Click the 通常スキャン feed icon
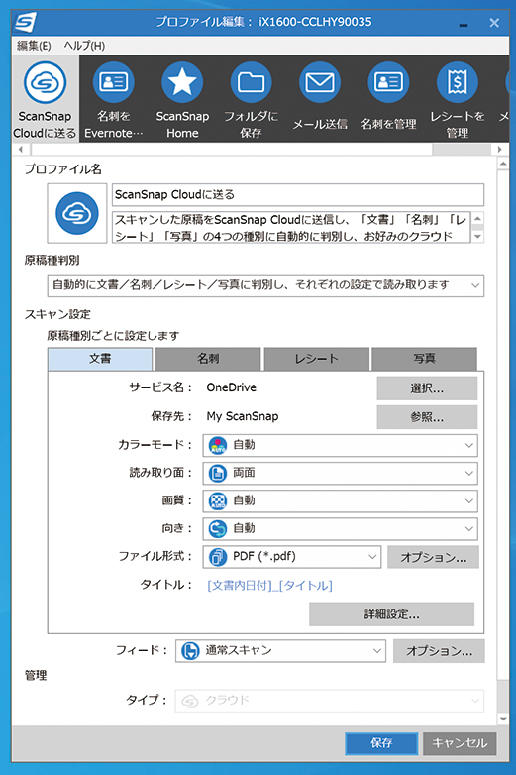Image resolution: width=516 pixels, height=775 pixels. coord(190,650)
